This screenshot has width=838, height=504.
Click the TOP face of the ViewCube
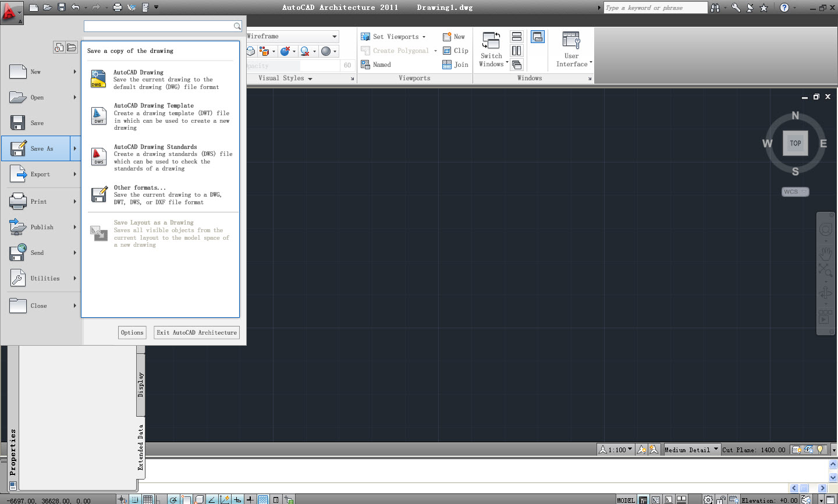pos(795,143)
